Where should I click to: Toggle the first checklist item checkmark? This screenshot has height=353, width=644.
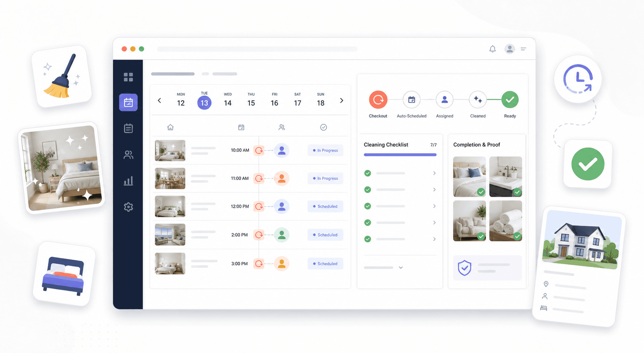pos(367,173)
